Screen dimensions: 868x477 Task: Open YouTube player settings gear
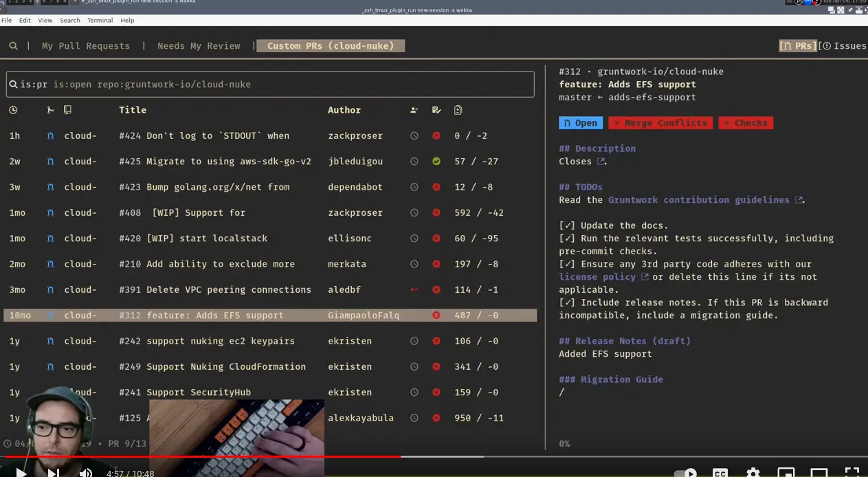click(753, 473)
